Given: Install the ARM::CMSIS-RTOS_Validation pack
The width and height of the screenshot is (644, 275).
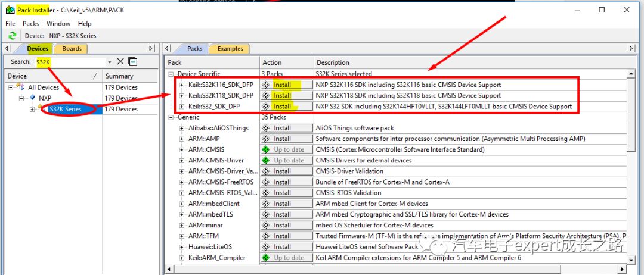Looking at the screenshot, I should click(286, 193).
